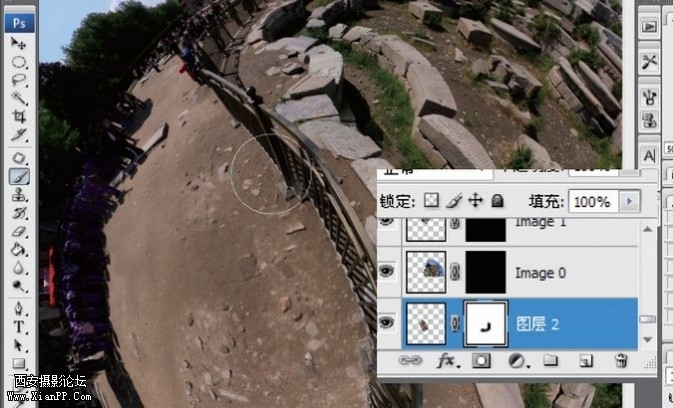The image size is (673, 408).
Task: Open the Brushes panel icon in dock
Action: click(649, 98)
